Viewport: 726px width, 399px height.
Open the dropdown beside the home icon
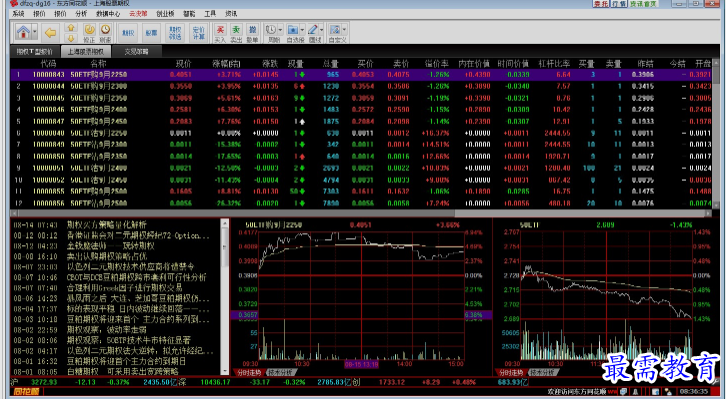(34, 32)
